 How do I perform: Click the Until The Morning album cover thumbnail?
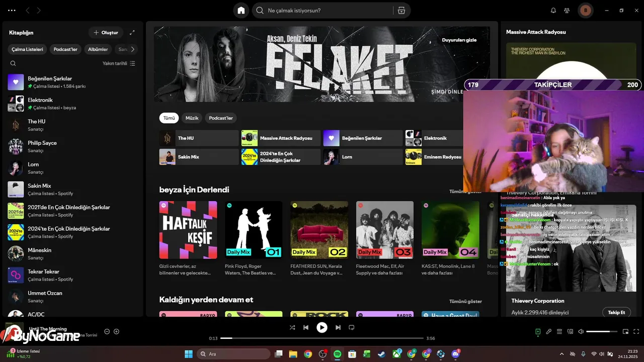[x=14, y=332]
